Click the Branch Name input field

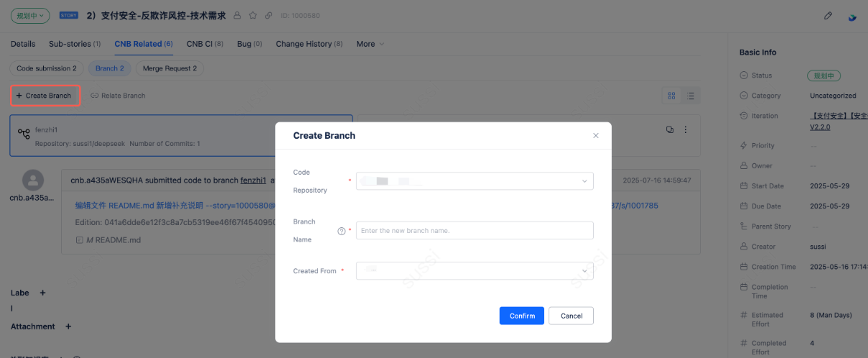coord(475,231)
